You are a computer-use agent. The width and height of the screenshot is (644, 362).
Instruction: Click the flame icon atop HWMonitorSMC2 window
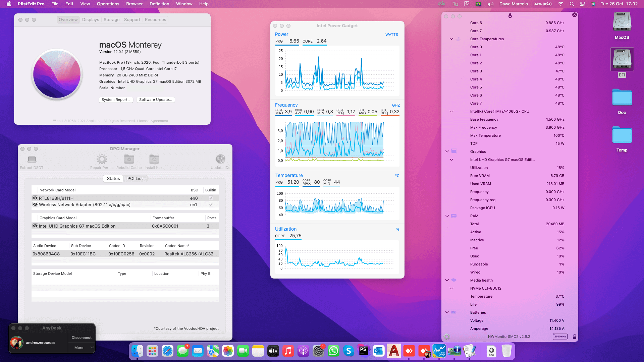click(x=510, y=15)
